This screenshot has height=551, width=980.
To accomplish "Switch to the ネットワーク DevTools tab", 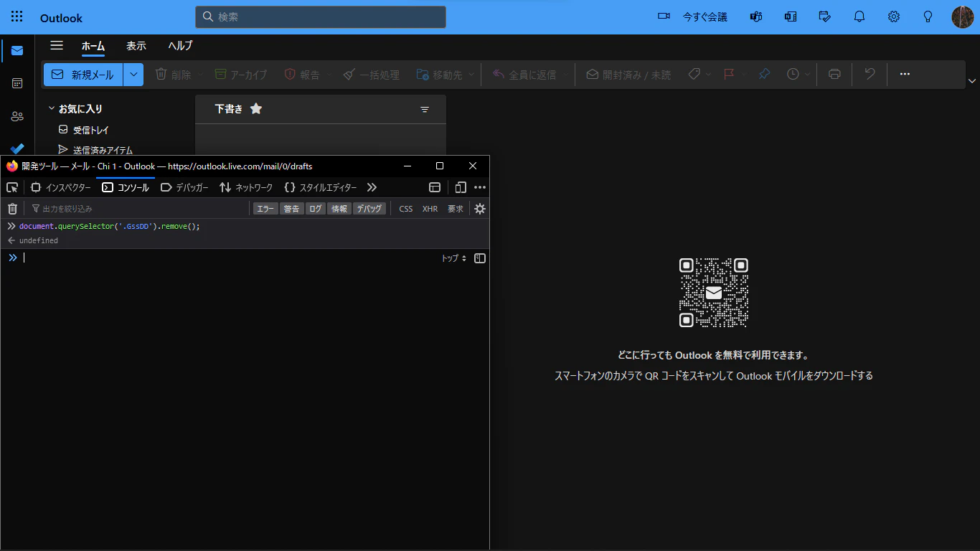I will [x=246, y=187].
